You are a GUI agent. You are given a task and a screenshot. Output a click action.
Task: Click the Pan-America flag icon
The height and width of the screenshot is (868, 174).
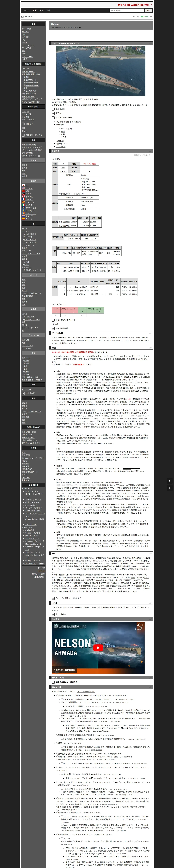(23, 213)
